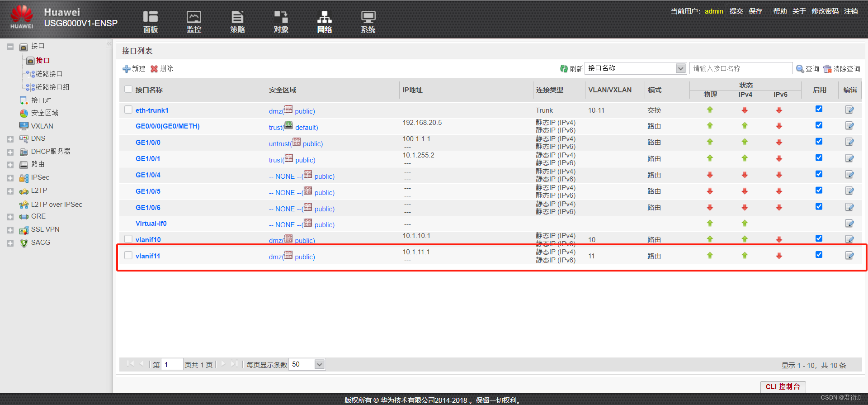
Task: Click the page number input field
Action: coord(172,364)
